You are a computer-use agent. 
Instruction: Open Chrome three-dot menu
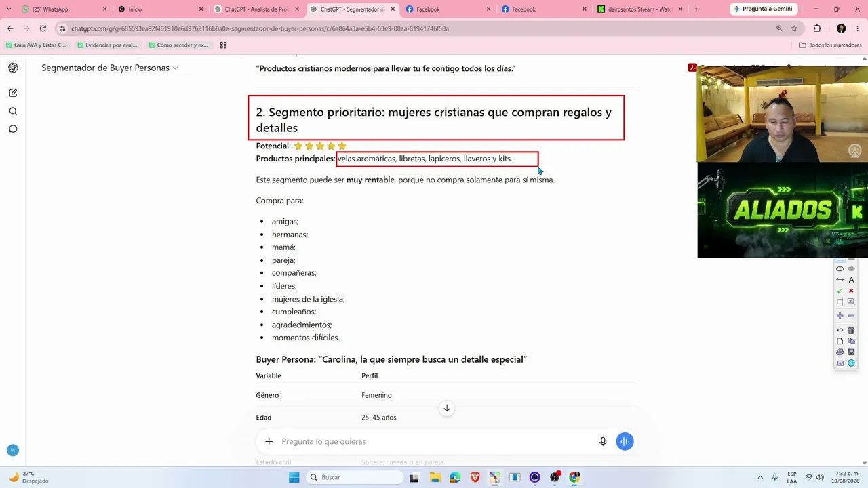858,28
